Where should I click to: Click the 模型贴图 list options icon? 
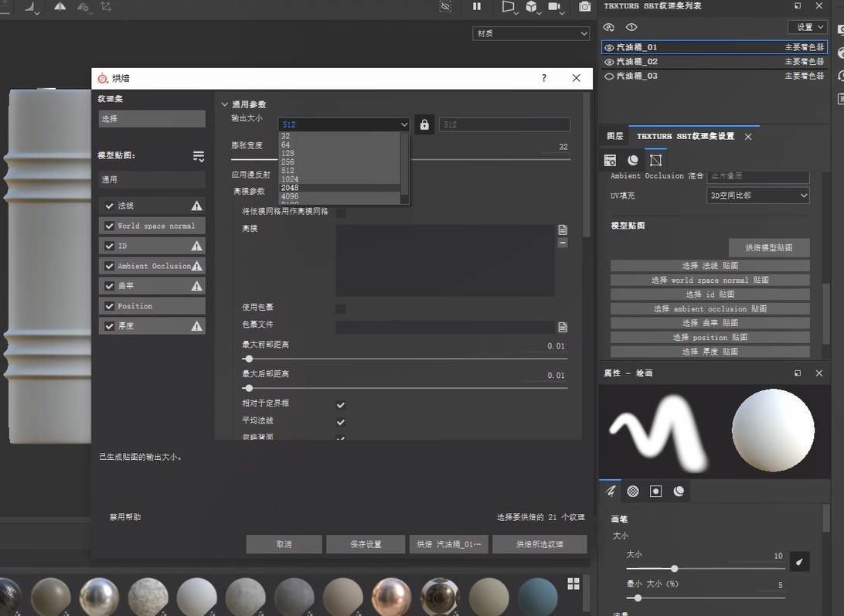199,156
